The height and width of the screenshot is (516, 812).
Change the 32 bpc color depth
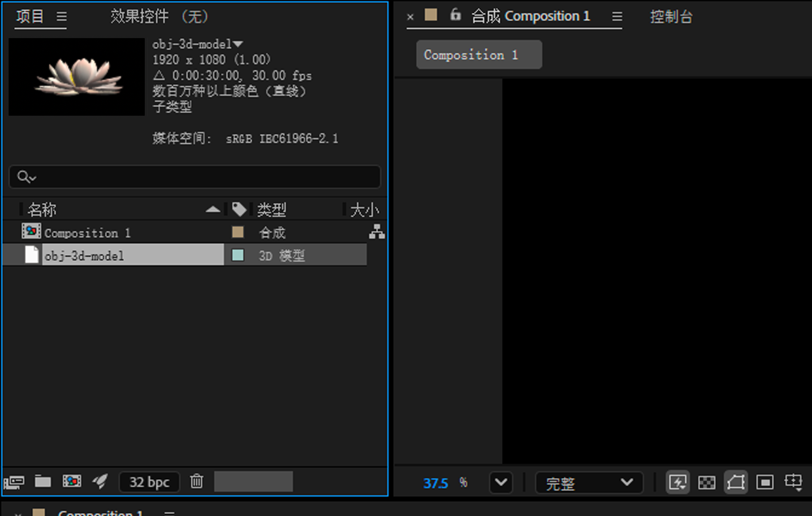tap(149, 481)
